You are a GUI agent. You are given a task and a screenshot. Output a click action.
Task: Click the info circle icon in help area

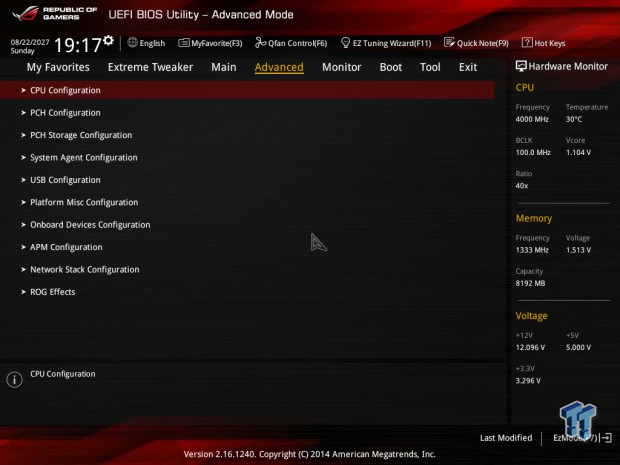[15, 380]
